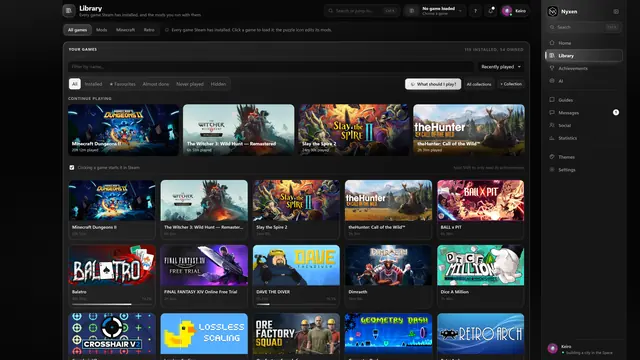The image size is (640, 360).
Task: Open the Balatro game card
Action: (112, 276)
